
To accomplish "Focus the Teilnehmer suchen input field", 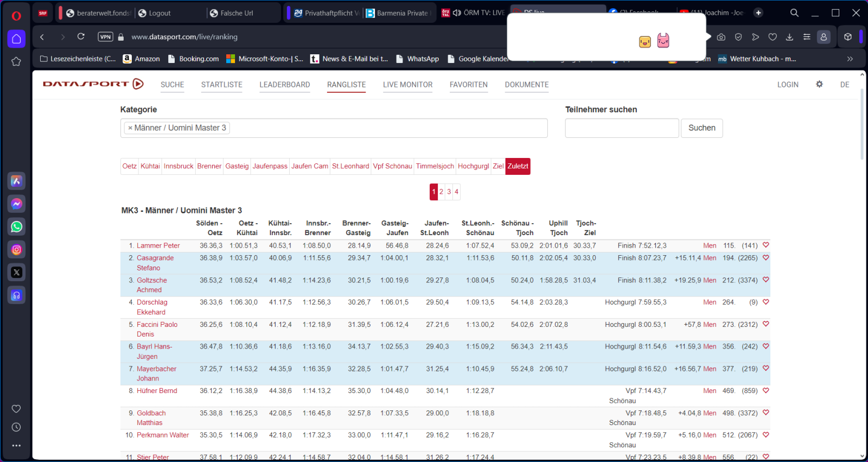I will click(622, 128).
